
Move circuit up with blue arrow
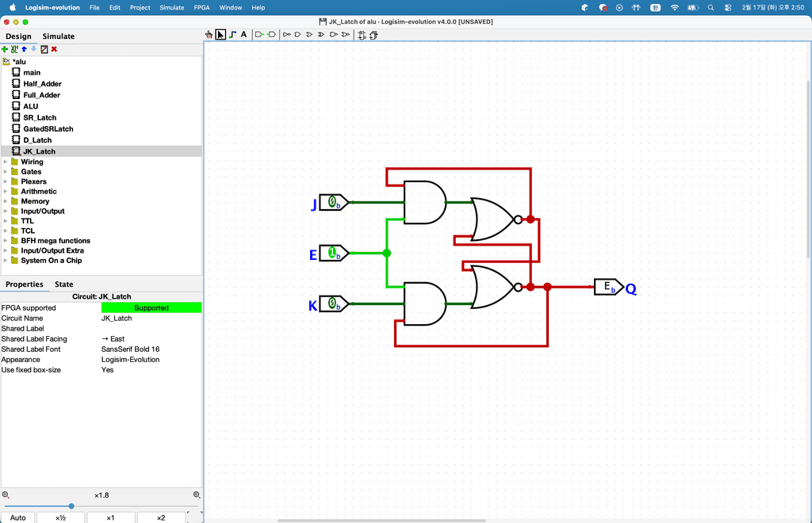(x=25, y=49)
